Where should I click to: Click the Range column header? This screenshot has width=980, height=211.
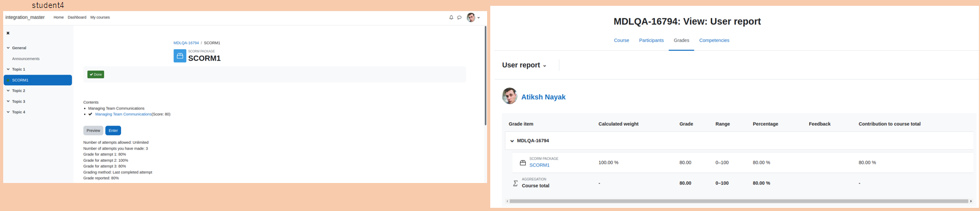[x=722, y=124]
